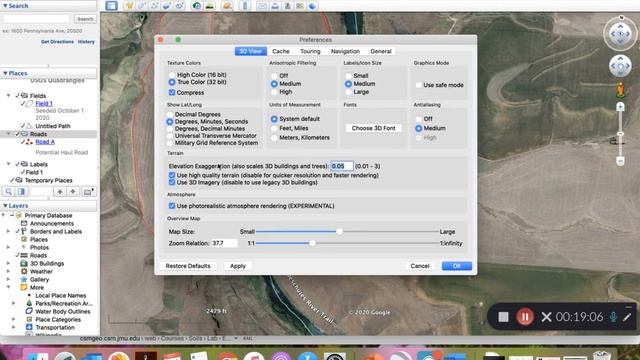Click the Add Path toolbar icon

[x=155, y=6]
